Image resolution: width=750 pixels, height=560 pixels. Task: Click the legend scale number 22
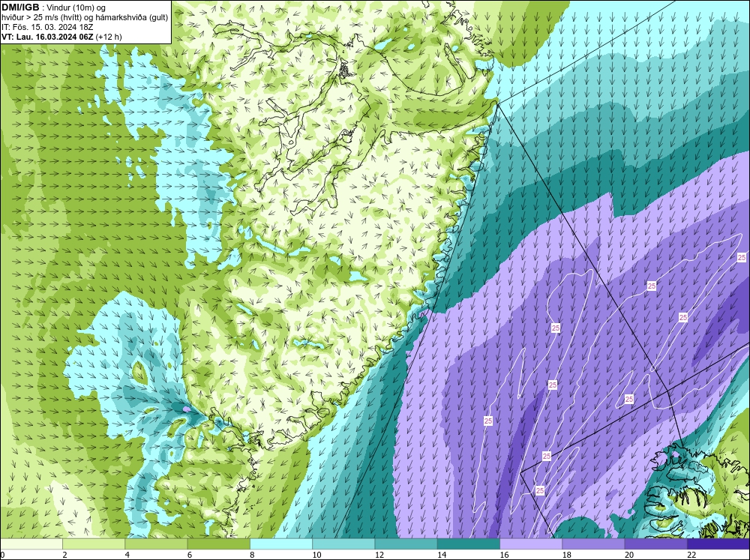(x=691, y=555)
